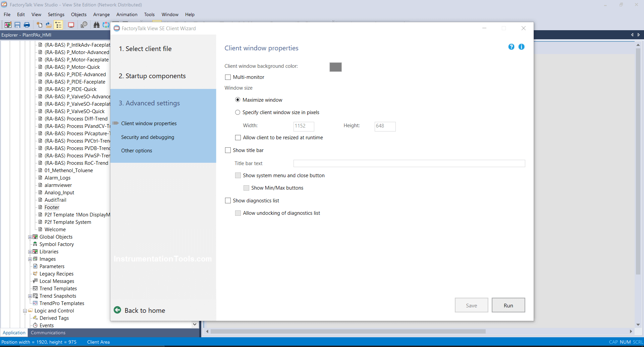Viewport: 644px width, 347px height.
Task: Click the Save floppy disk toolbar icon
Action: [17, 25]
